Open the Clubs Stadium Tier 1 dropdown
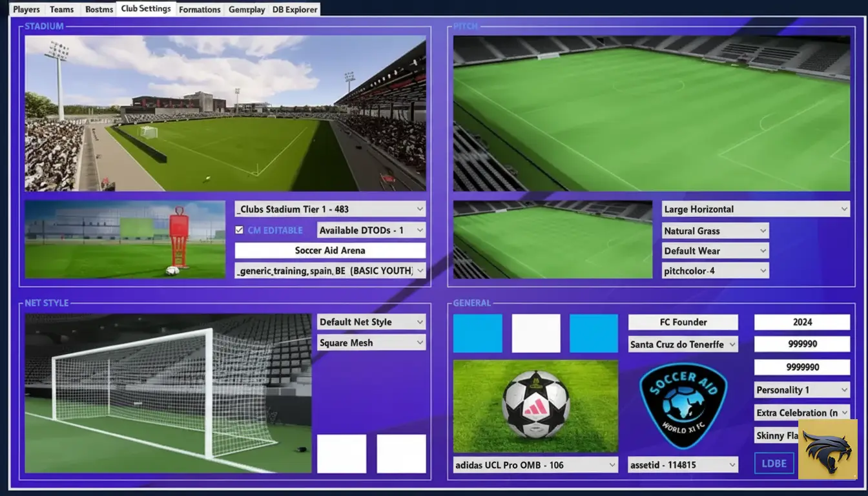 click(329, 209)
